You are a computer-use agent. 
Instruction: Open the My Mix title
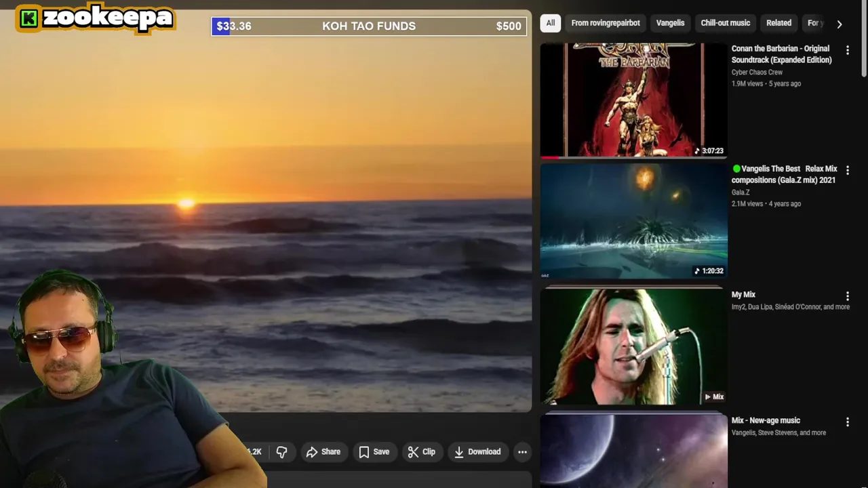click(743, 295)
